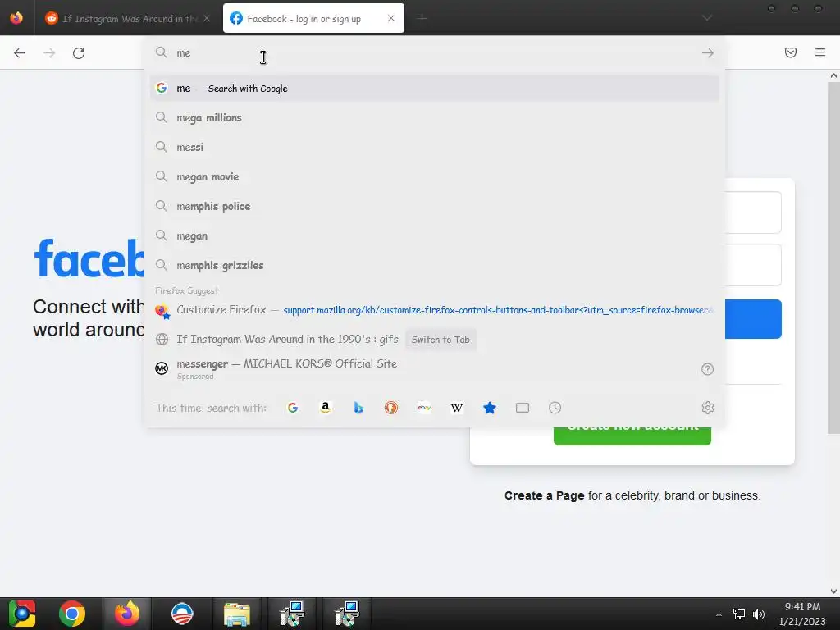This screenshot has width=840, height=630.
Task: Close the Facebook tab
Action: click(x=391, y=18)
